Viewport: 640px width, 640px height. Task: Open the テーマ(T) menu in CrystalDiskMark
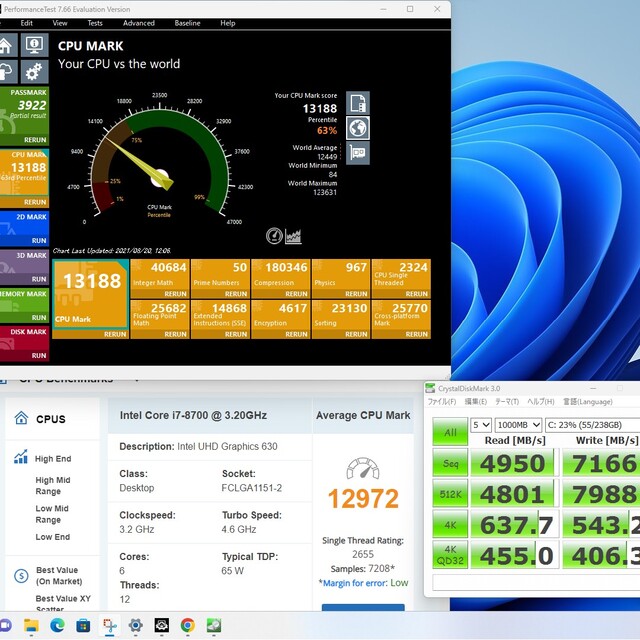point(507,402)
